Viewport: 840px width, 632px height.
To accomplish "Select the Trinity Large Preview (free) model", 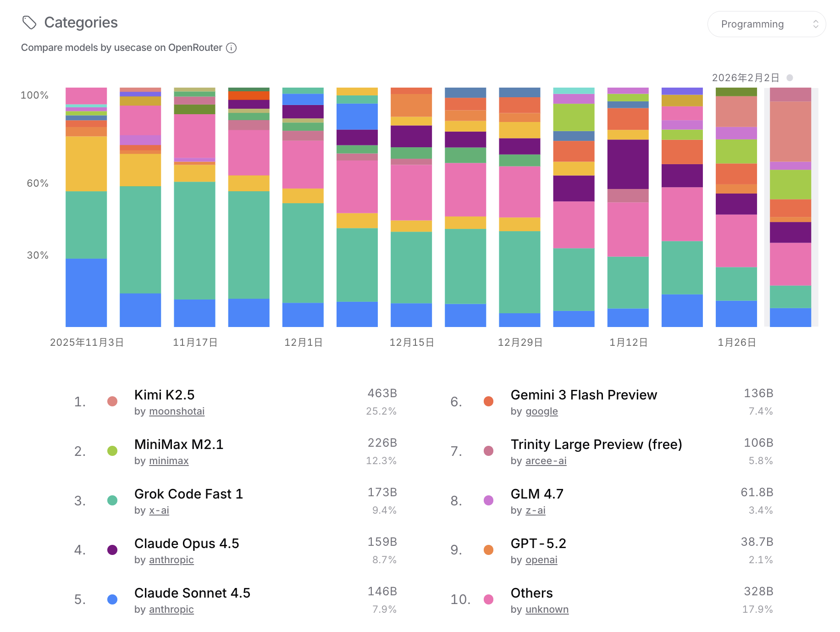I will click(596, 444).
